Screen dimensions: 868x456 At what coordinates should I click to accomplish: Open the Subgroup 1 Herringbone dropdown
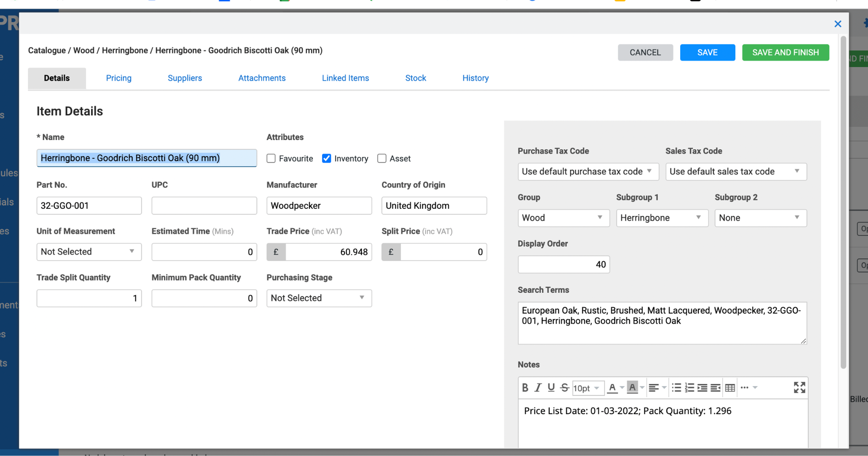[x=662, y=218]
